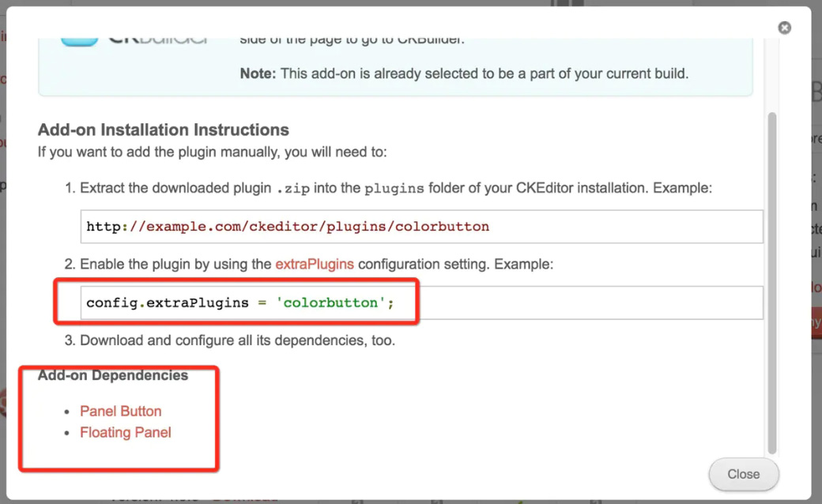Click step 1 text about extracting the plugin
The width and height of the screenshot is (822, 504).
coord(395,189)
